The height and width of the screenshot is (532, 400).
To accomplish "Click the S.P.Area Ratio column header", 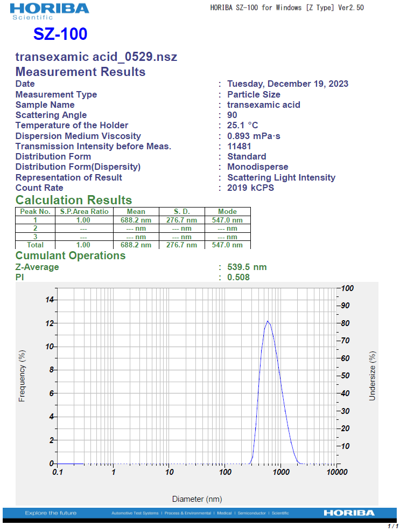I will coord(84,211).
